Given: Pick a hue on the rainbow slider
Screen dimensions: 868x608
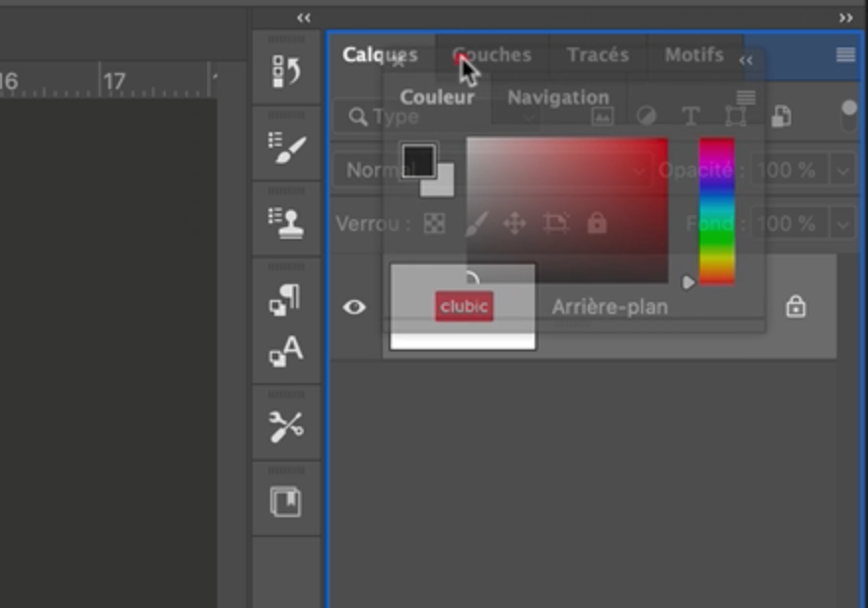Looking at the screenshot, I should pos(717,211).
